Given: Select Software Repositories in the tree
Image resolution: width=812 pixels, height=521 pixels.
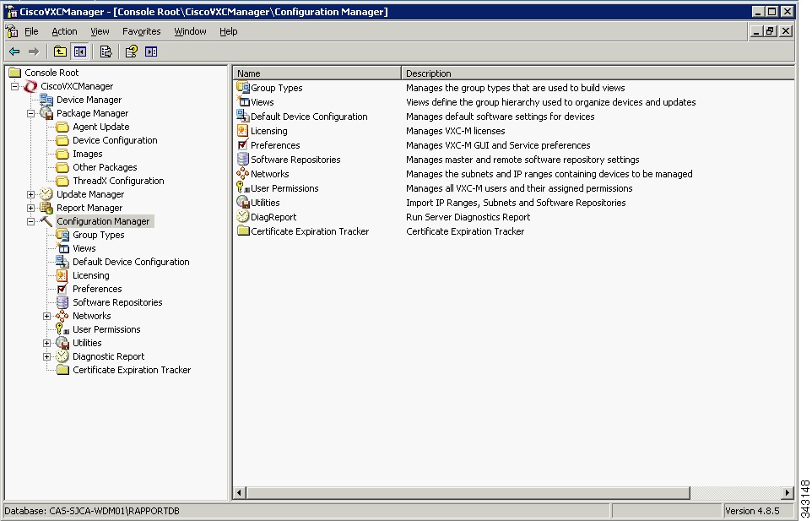Looking at the screenshot, I should pos(117,302).
